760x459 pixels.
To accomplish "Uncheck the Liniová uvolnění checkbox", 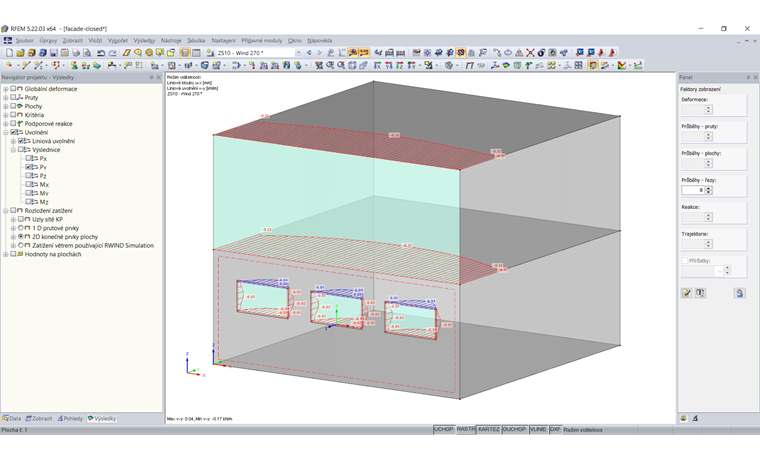I will pos(21,141).
